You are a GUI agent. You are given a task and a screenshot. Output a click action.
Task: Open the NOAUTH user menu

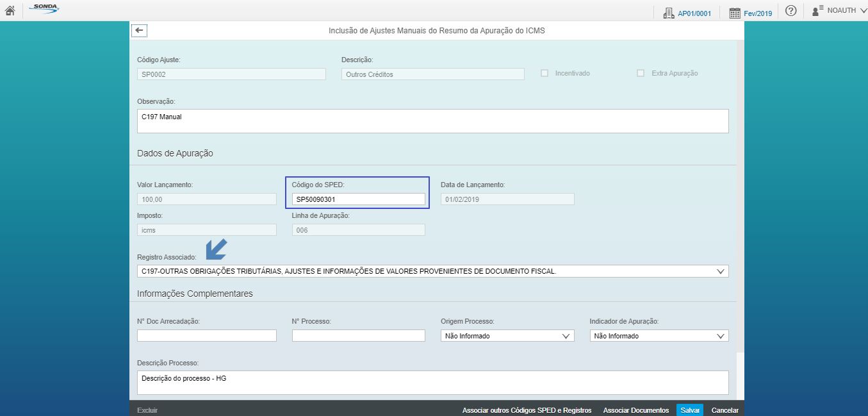[x=839, y=11]
